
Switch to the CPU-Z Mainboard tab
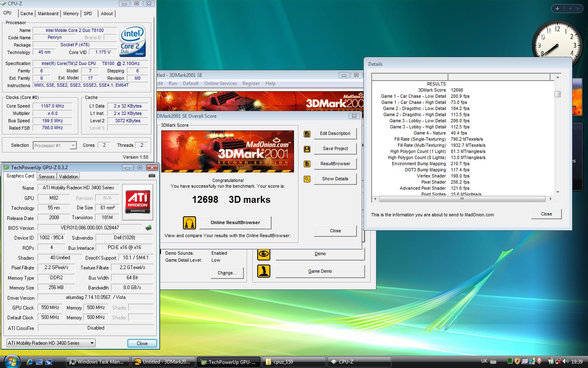[x=48, y=13]
